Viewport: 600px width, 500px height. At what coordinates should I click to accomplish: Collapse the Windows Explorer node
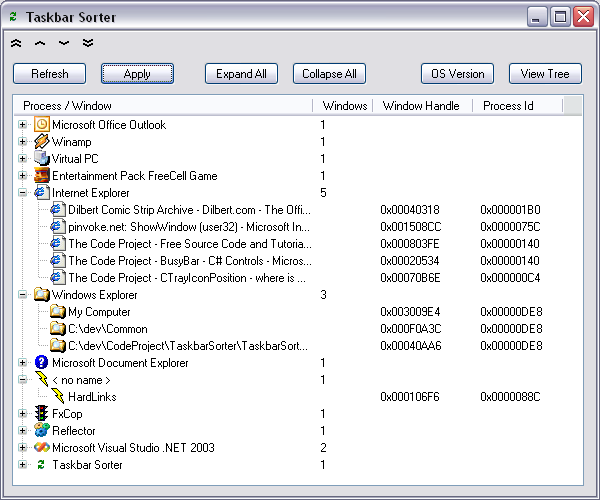tap(22, 295)
